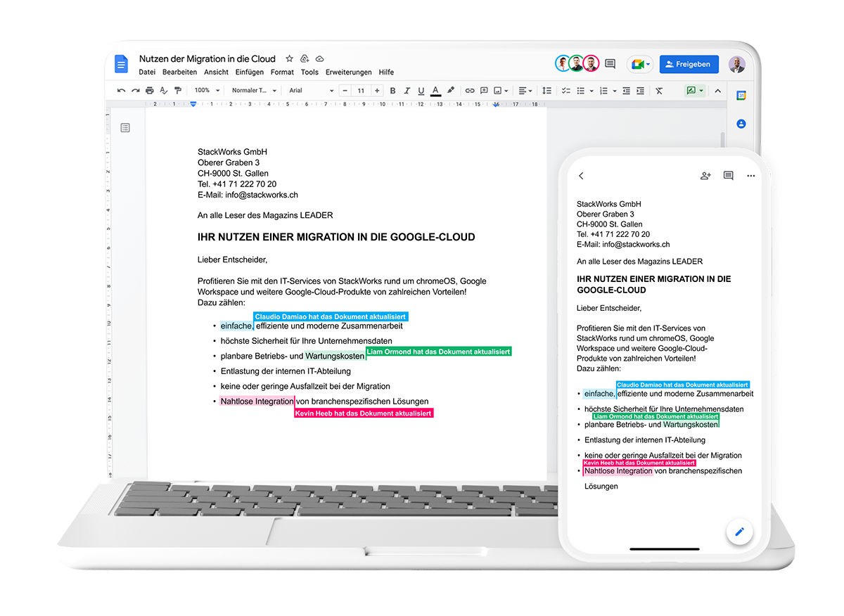Screen dimensions: 844x616
Task: Start a Google Meet call
Action: click(x=640, y=64)
